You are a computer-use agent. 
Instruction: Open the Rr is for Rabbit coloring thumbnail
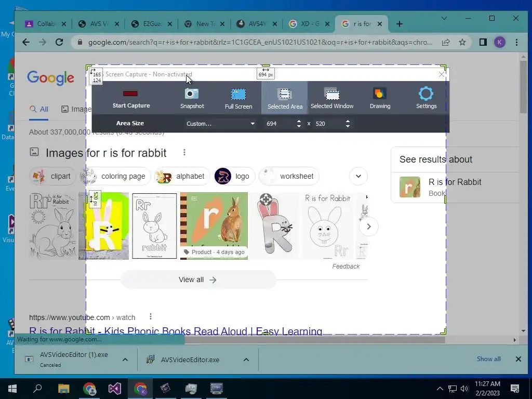click(x=54, y=226)
